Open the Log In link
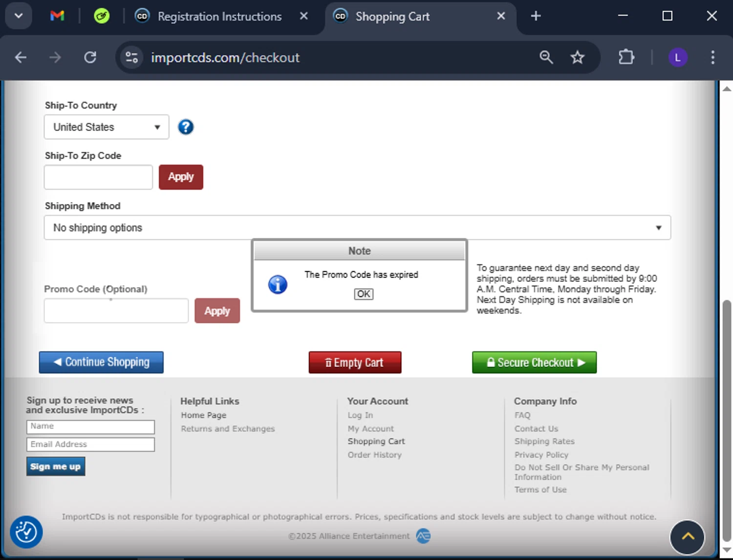Viewport: 733px width, 560px height. (x=360, y=415)
